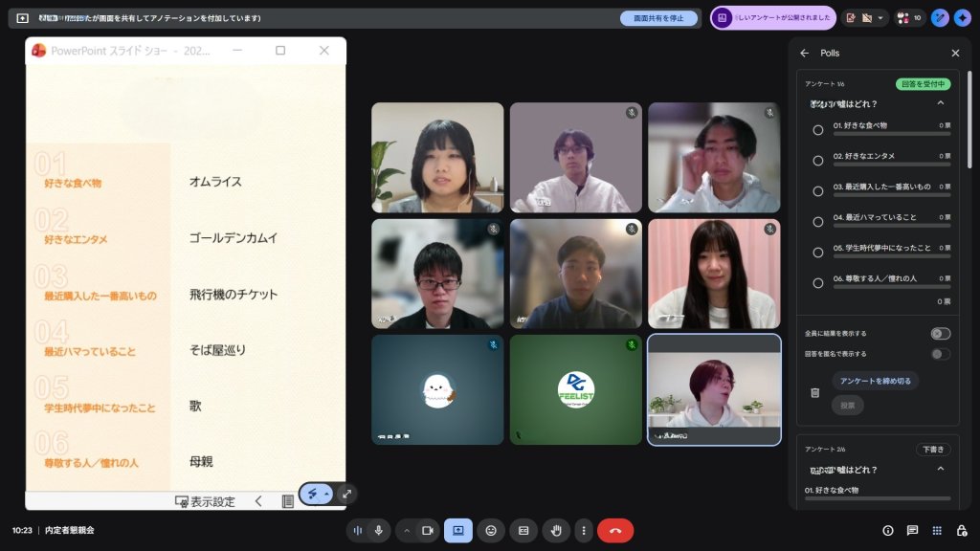
Task: Open audio/video options arrow beside camera
Action: 406,531
